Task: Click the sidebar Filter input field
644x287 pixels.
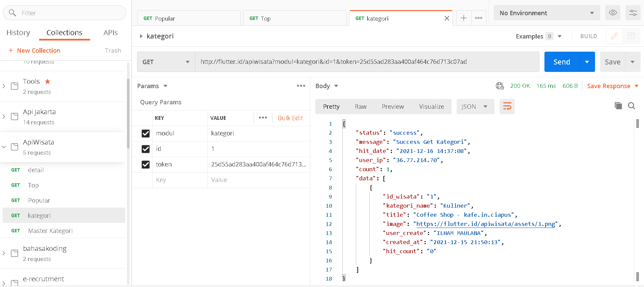Action: point(64,13)
